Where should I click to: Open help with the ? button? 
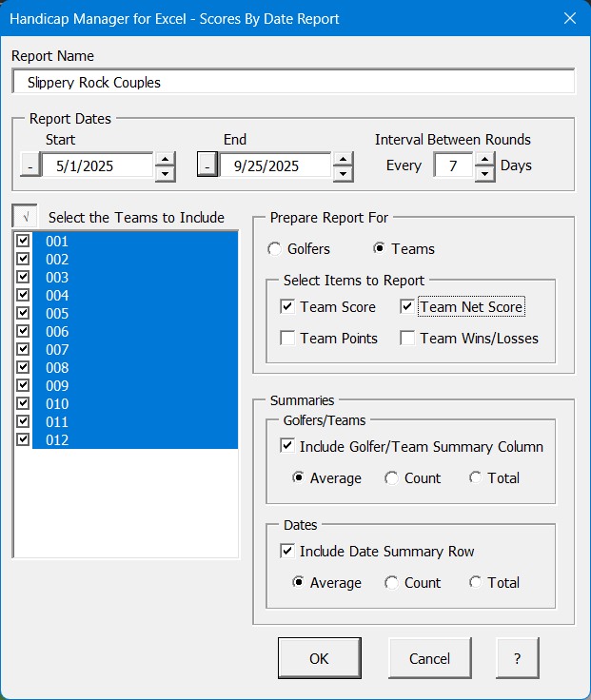518,658
